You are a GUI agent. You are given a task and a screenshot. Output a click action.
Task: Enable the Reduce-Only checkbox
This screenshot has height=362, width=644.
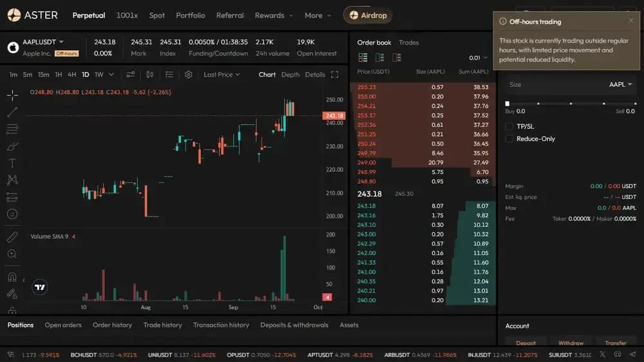click(509, 139)
